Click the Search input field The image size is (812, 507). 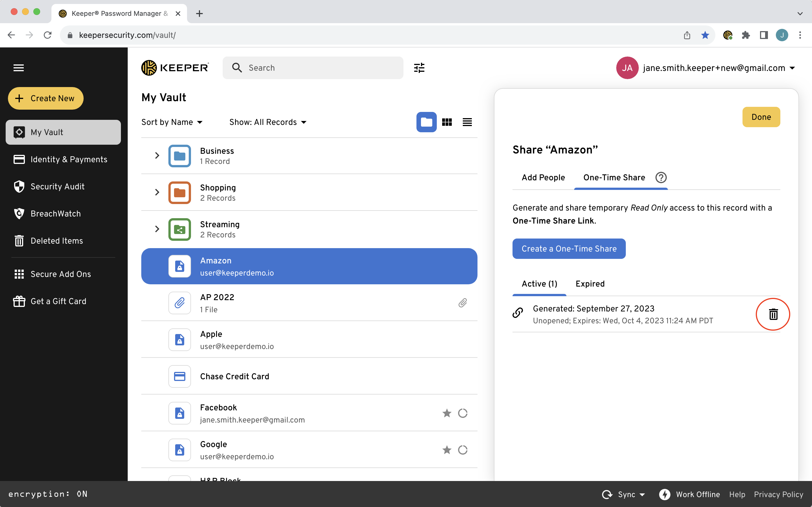pos(313,68)
